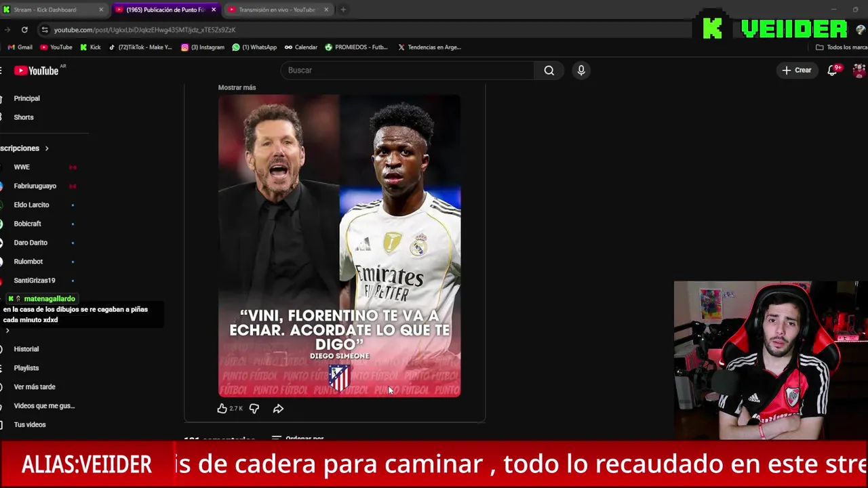Open Shorts from the sidebar
This screenshot has height=488, width=868.
[24, 117]
